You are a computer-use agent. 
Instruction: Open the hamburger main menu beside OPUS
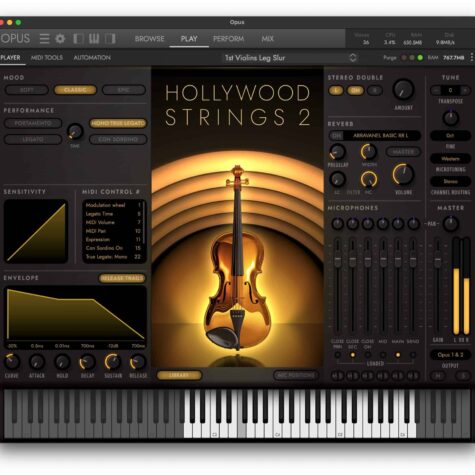click(44, 39)
